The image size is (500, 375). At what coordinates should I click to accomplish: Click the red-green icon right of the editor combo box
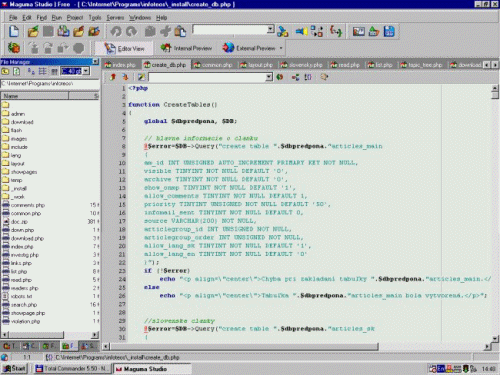tap(280, 77)
